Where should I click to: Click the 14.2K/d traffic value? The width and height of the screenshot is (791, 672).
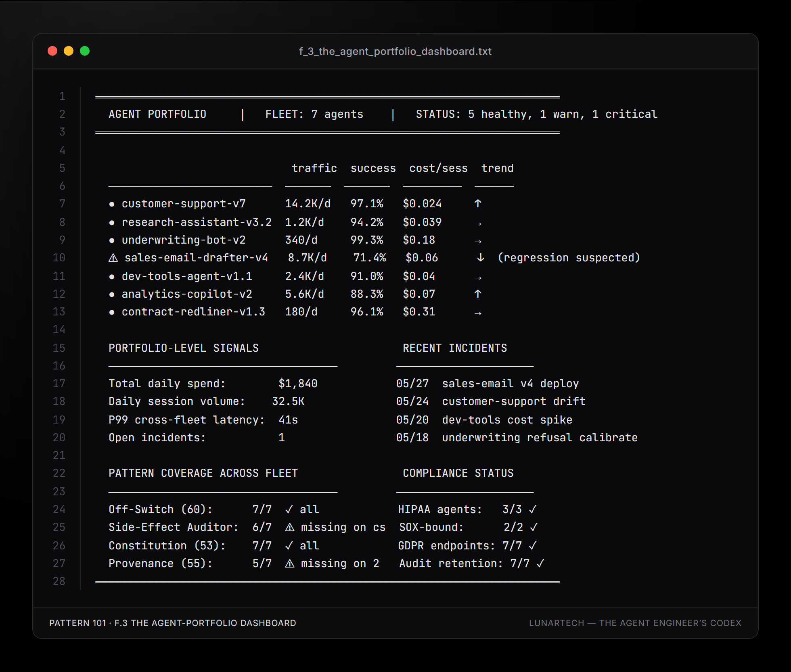pos(308,204)
